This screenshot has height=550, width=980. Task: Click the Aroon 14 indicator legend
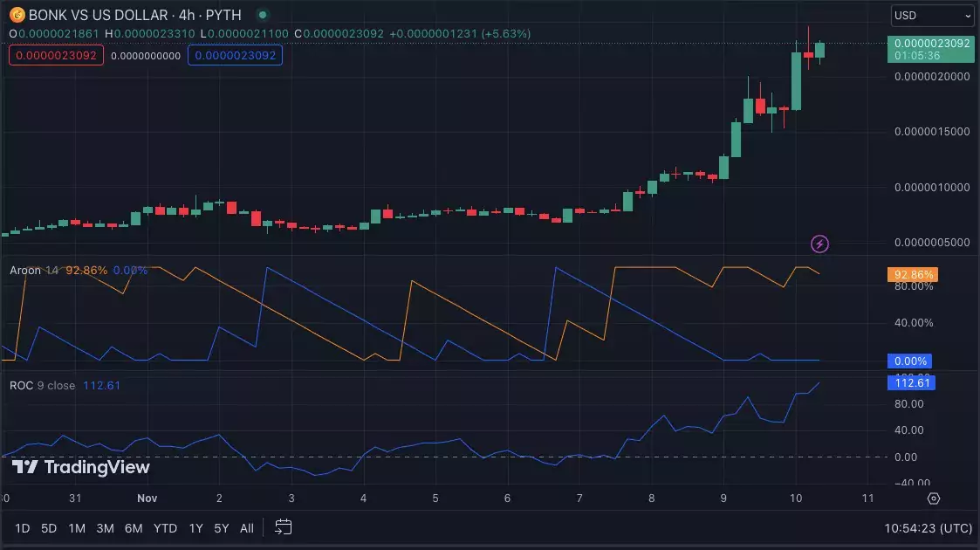click(x=34, y=270)
